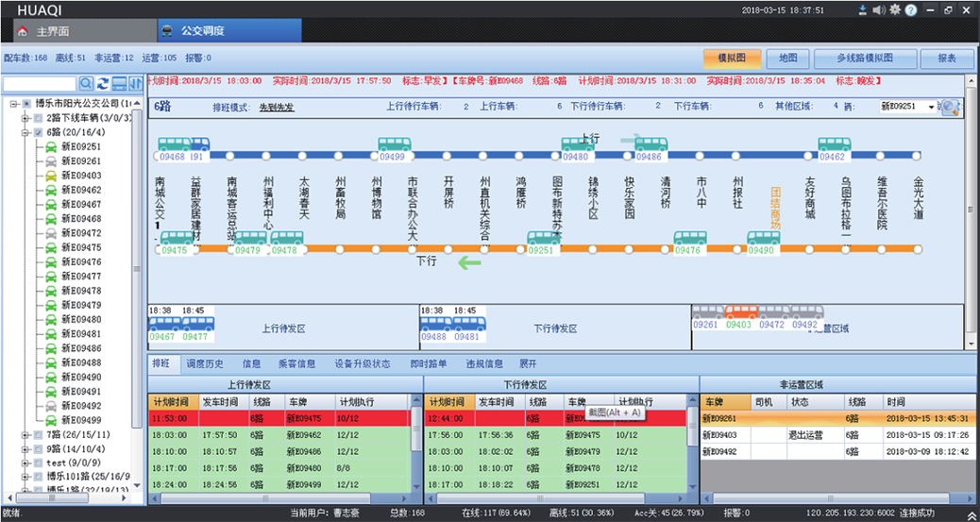Open settings via the gear icon
The height and width of the screenshot is (522, 980).
894,10
